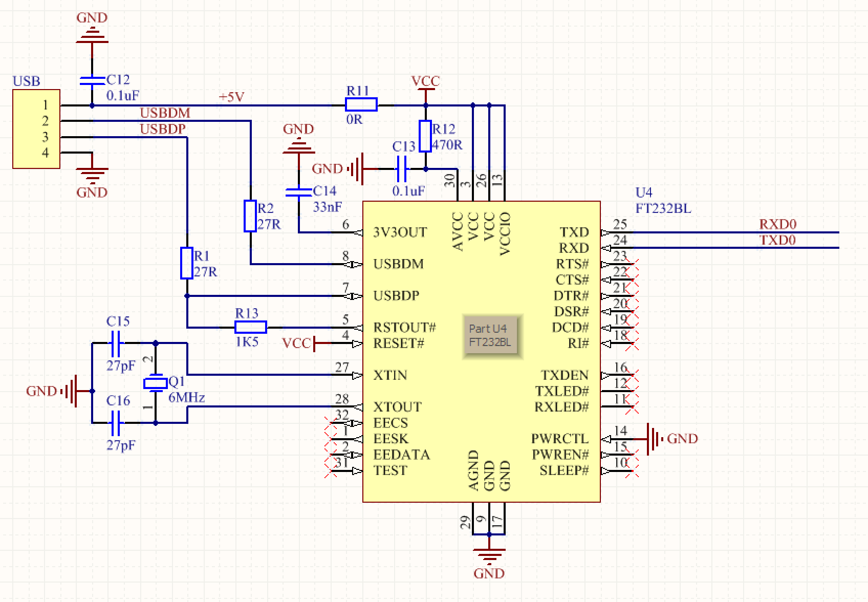Image resolution: width=868 pixels, height=602 pixels.
Task: Click the RXLED# pin name
Action: click(x=561, y=406)
